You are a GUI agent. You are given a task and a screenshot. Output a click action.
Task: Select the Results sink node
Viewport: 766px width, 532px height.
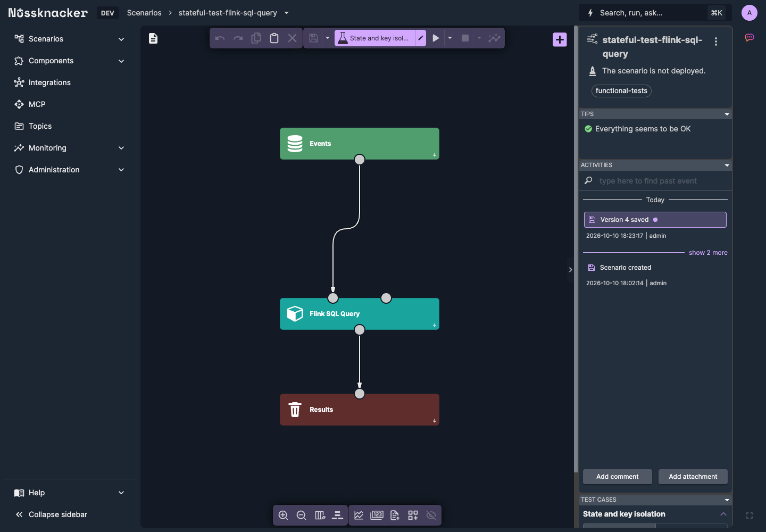click(360, 410)
